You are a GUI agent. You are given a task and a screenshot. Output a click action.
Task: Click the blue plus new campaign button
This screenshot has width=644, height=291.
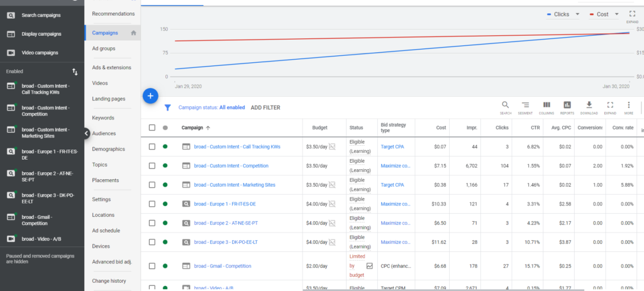[x=150, y=96]
